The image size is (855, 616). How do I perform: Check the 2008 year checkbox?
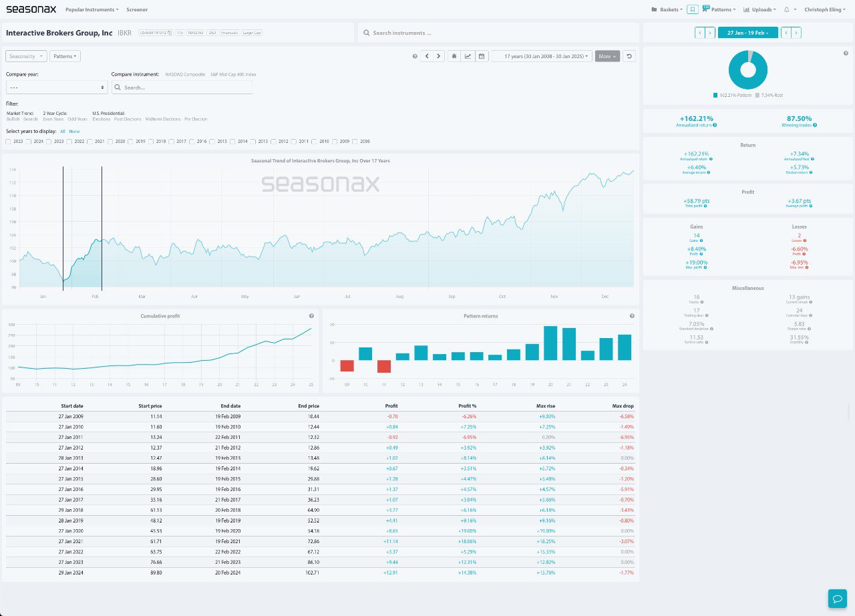[355, 142]
